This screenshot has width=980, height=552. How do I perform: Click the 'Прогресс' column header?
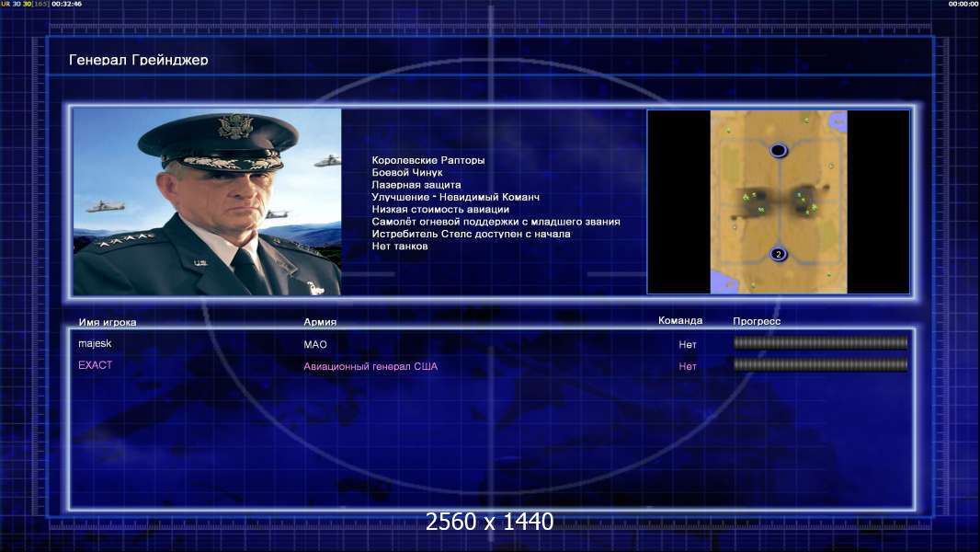click(757, 321)
